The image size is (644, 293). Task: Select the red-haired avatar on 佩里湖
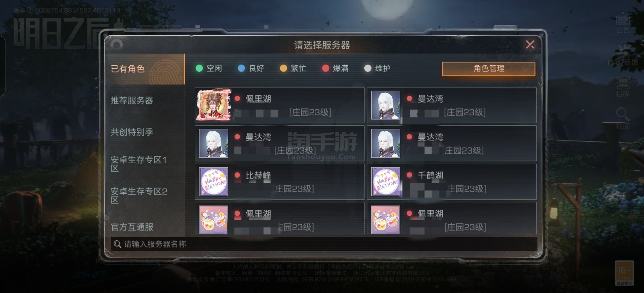click(x=214, y=105)
